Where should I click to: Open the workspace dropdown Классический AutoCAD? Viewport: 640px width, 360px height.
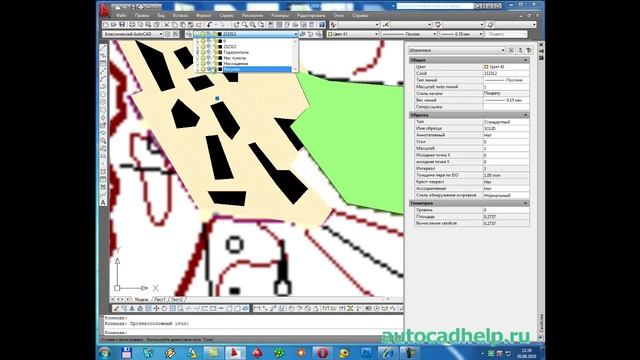pyautogui.click(x=132, y=34)
